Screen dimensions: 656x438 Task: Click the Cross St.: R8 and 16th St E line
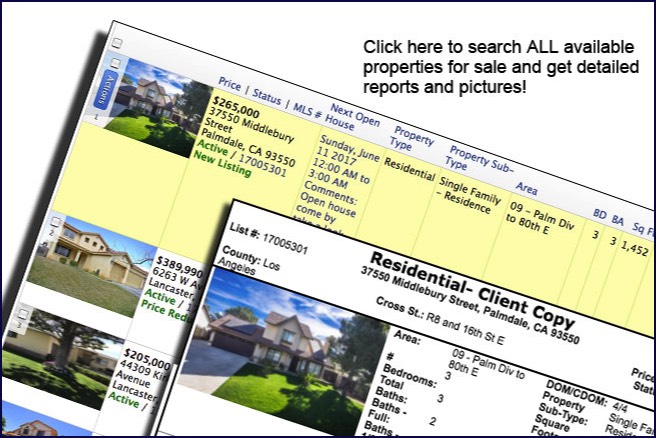pyautogui.click(x=440, y=320)
